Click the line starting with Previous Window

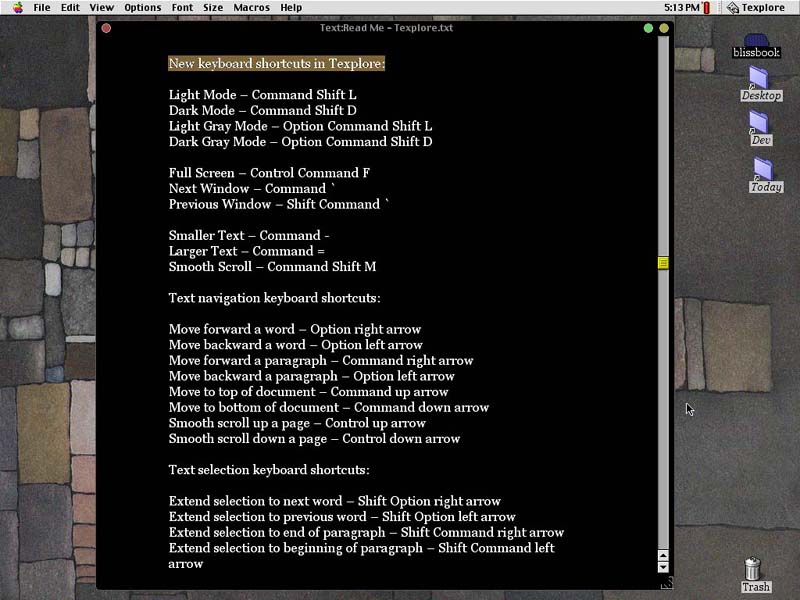tap(279, 204)
